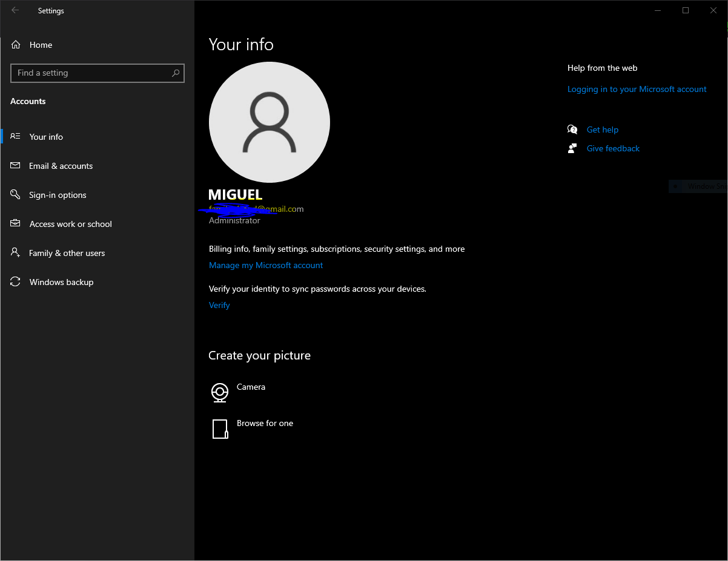
Task: Minimize the Settings window
Action: point(658,10)
